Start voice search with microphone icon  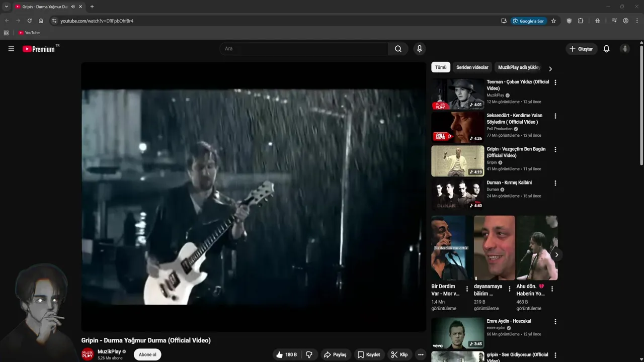[419, 49]
